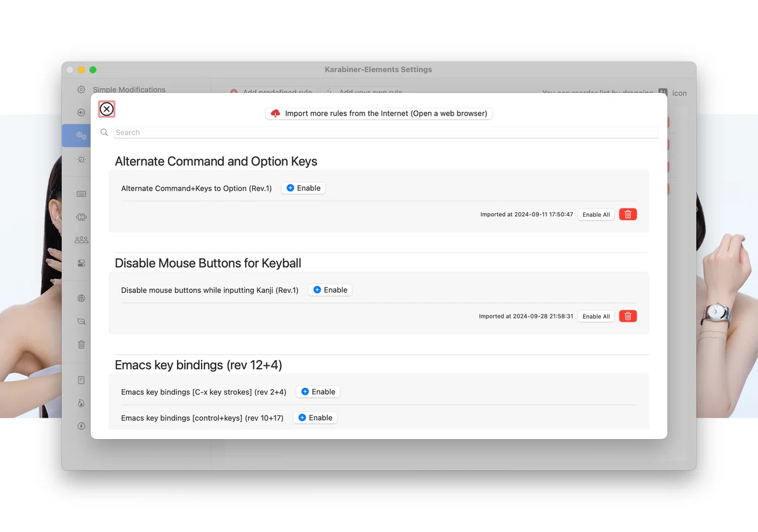758x532 pixels.
Task: Click the Imported at 2024-09-11 17:50:47 text
Action: tap(527, 215)
